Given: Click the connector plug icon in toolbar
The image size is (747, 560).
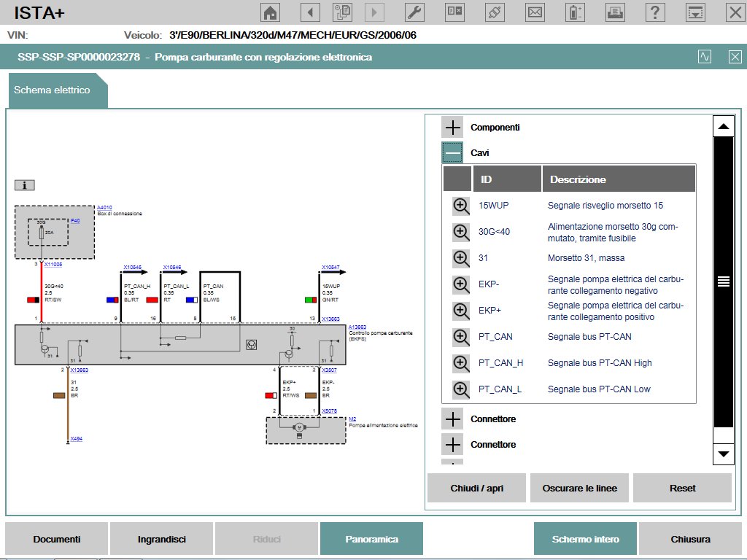Looking at the screenshot, I should (x=495, y=12).
